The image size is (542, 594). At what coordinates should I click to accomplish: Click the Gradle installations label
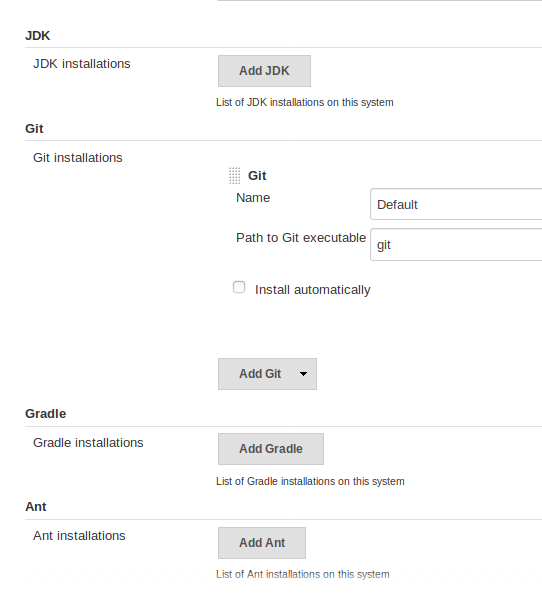88,442
